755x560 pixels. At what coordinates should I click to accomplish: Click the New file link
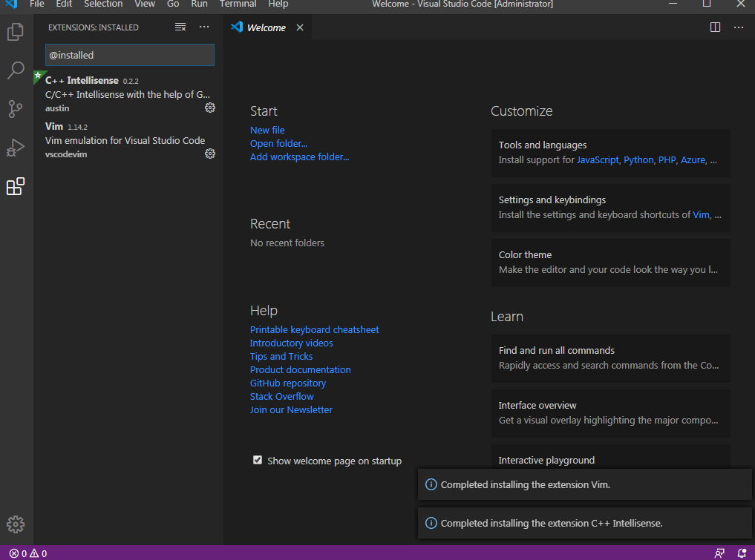click(x=267, y=130)
